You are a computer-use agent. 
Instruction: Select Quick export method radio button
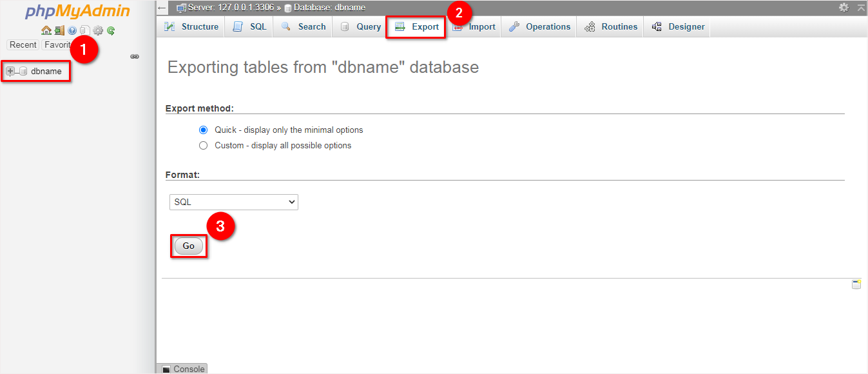(x=203, y=130)
